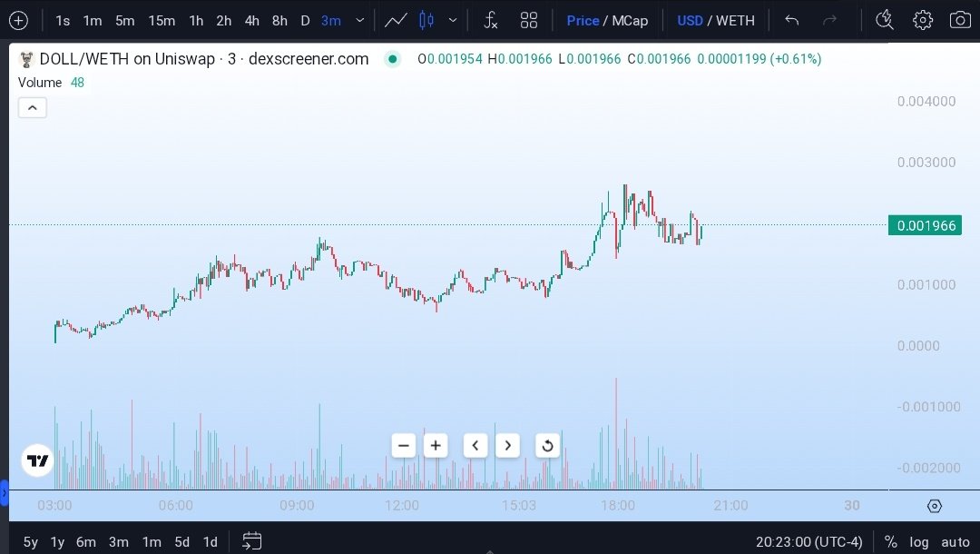The width and height of the screenshot is (980, 554).
Task: Switch to the 5m timeframe
Action: pyautogui.click(x=125, y=21)
